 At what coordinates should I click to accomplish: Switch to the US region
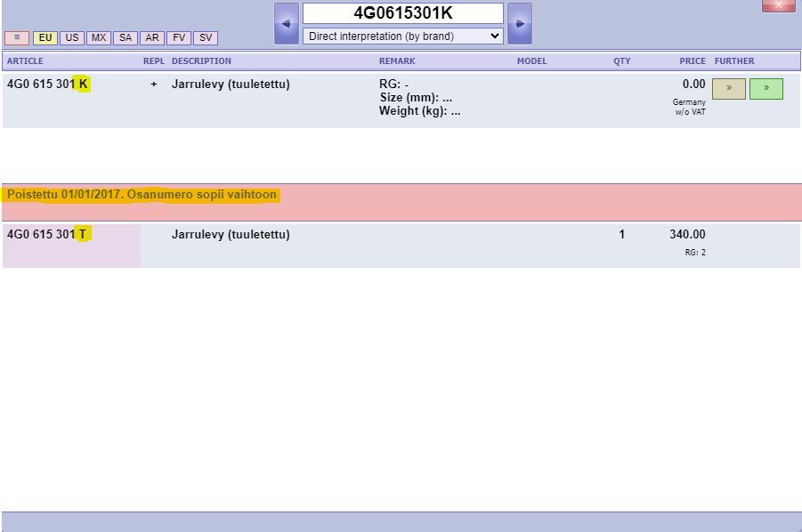[x=72, y=38]
